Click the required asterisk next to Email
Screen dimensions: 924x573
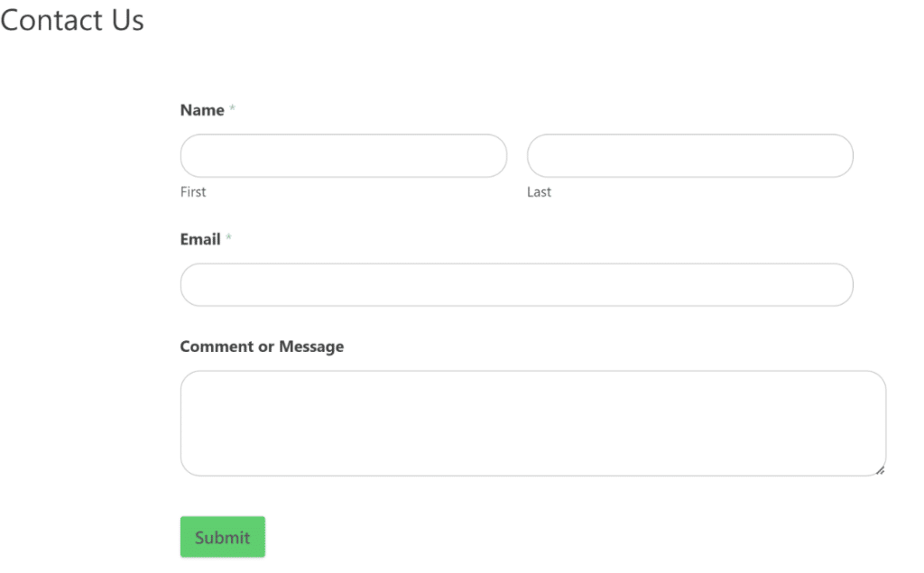[x=231, y=237]
